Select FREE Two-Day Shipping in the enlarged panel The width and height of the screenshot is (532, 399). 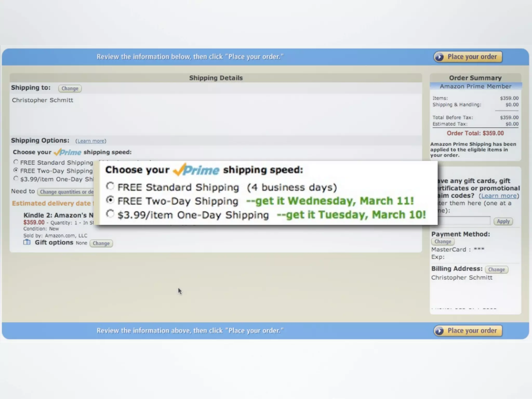(x=110, y=200)
